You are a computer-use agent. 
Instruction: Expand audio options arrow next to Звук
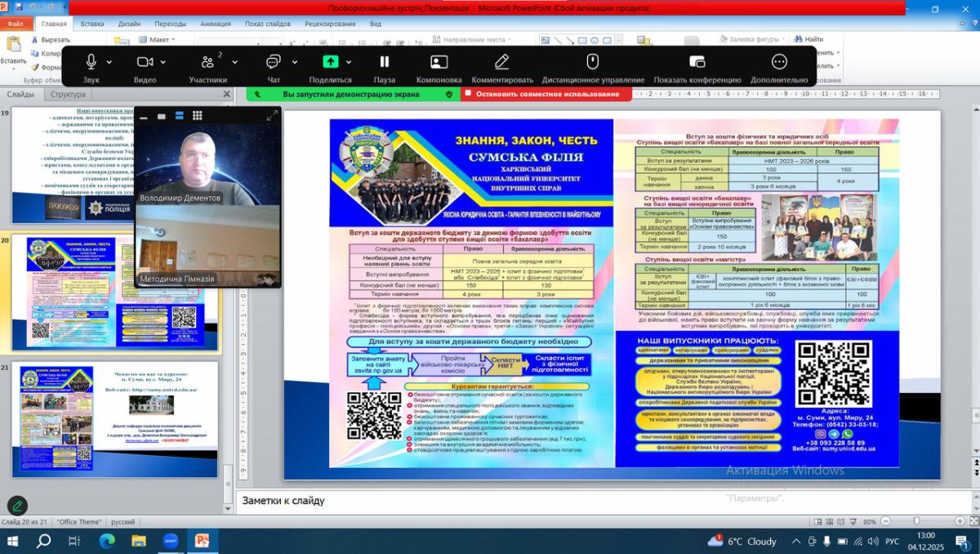tap(109, 62)
